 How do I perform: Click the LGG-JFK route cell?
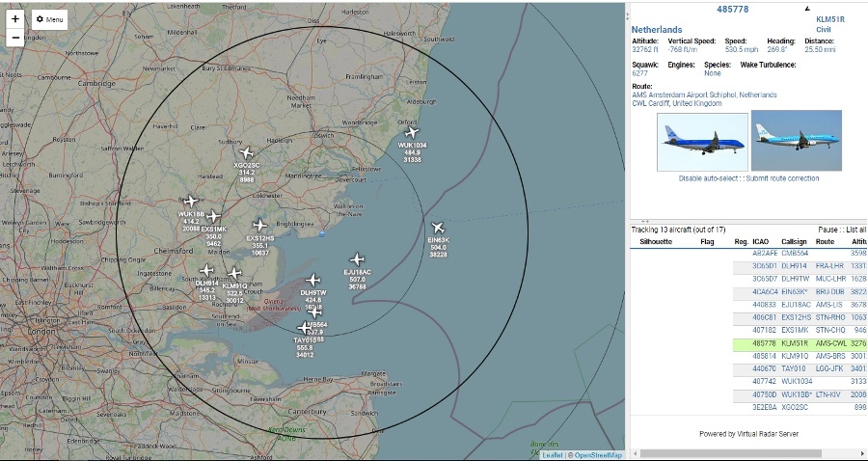coord(829,368)
